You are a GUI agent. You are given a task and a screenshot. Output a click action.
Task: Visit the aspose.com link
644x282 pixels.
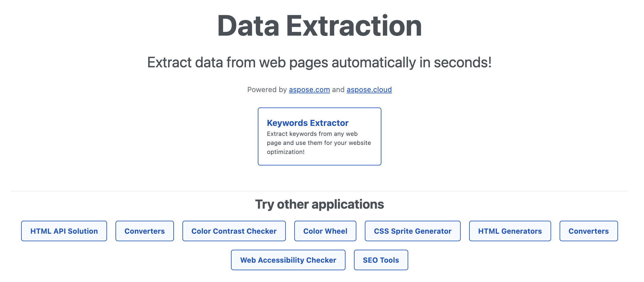(x=309, y=89)
